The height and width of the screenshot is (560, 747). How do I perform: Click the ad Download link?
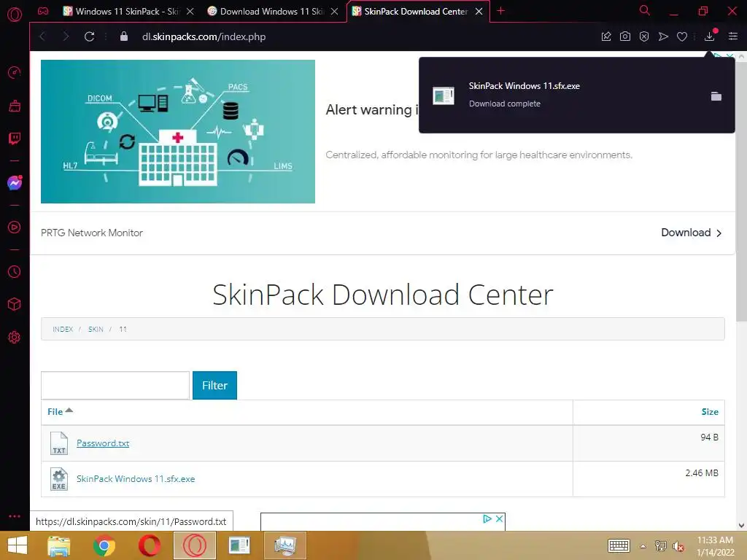(x=692, y=233)
